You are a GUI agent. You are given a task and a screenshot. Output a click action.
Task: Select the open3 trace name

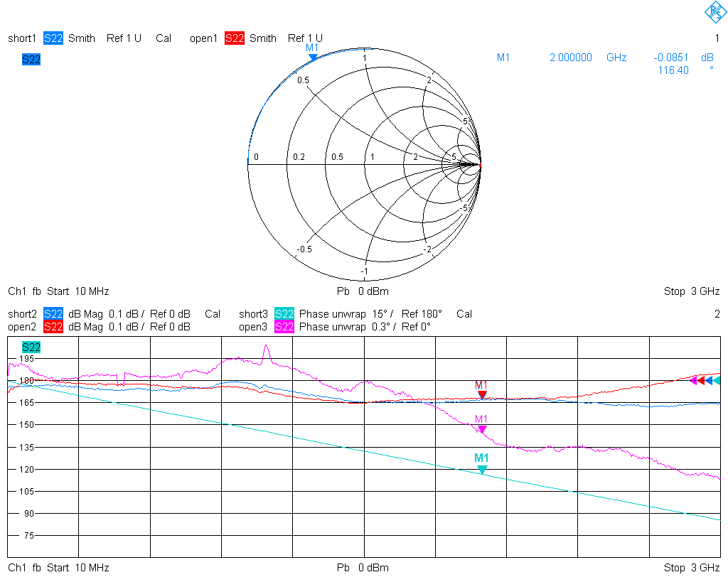pyautogui.click(x=253, y=327)
